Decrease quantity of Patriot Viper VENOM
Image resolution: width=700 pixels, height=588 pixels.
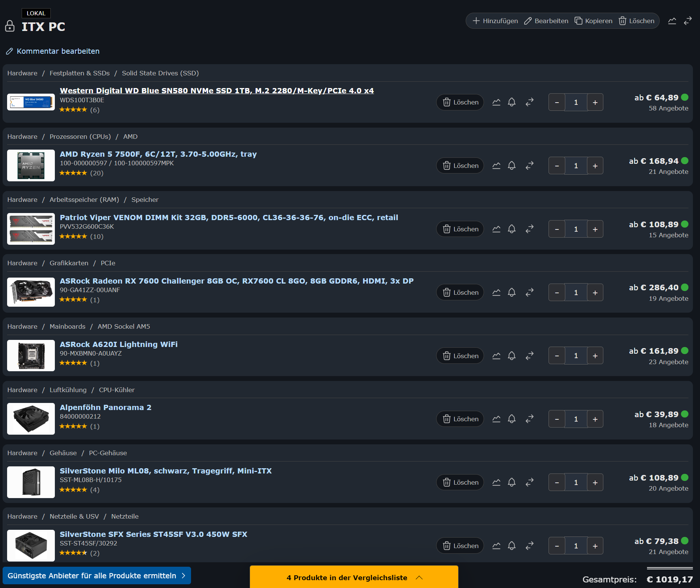557,229
